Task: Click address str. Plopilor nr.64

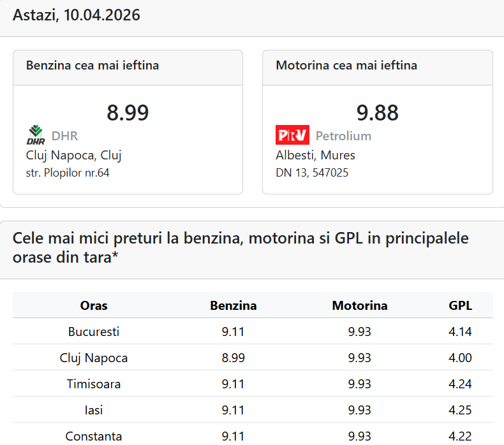Action: (68, 173)
